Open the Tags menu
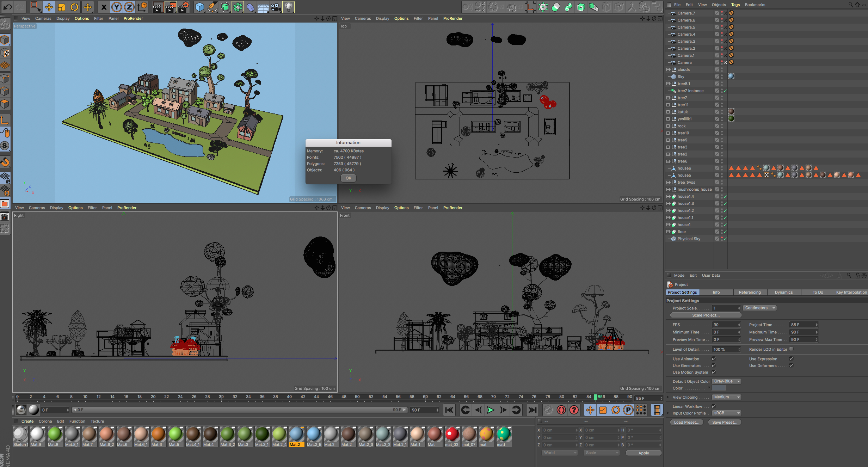The height and width of the screenshot is (467, 868). [x=735, y=5]
